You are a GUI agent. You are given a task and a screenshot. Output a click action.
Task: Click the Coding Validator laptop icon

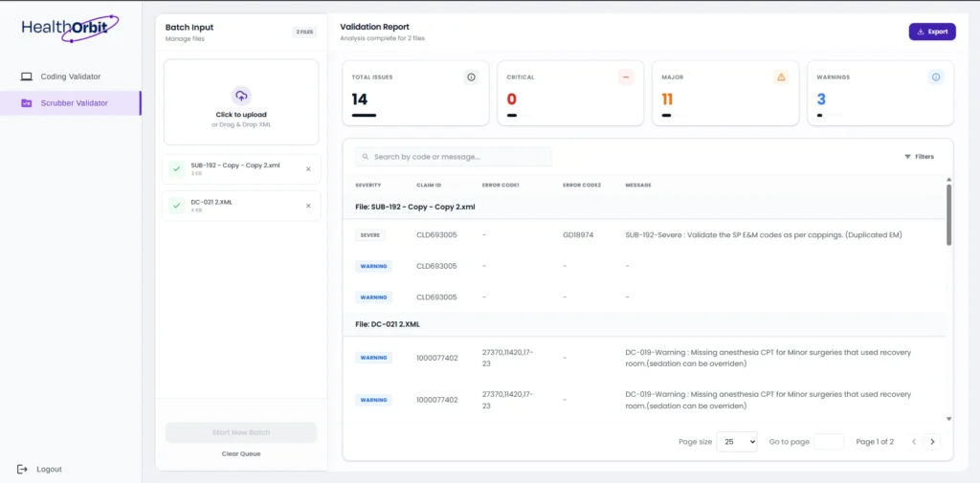[26, 77]
